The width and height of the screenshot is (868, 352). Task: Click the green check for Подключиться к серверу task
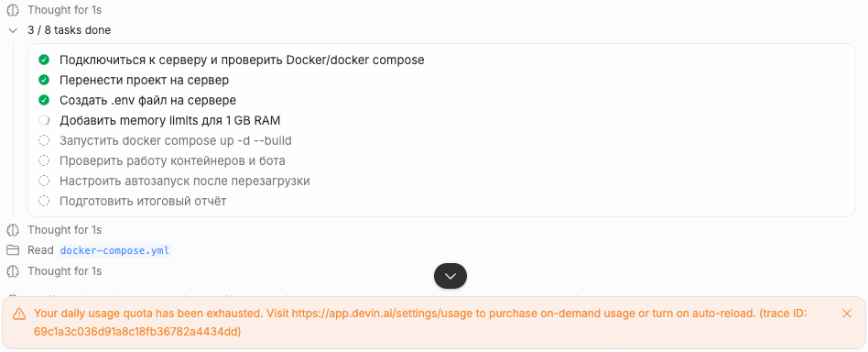tap(44, 60)
